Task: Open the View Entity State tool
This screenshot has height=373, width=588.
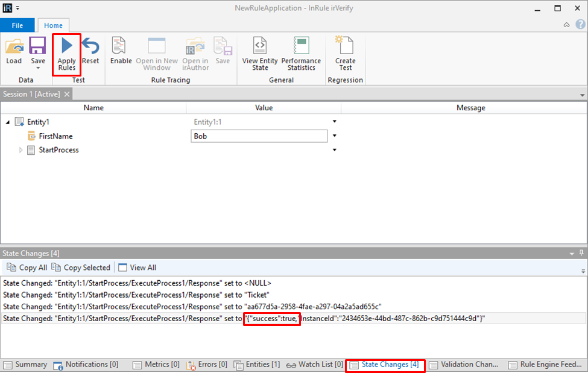Action: coord(259,47)
